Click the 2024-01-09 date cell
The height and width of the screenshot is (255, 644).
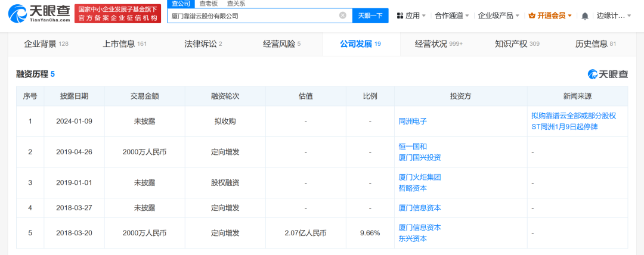pos(74,122)
